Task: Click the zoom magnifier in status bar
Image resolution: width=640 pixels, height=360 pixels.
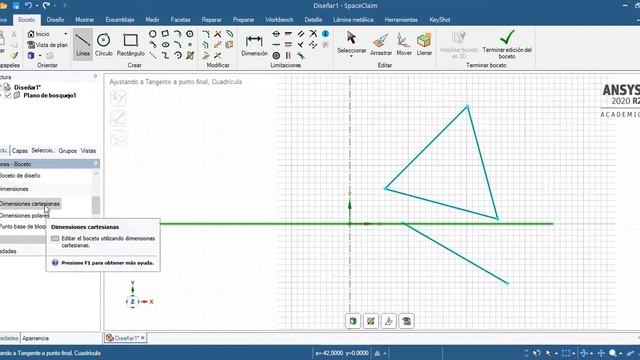Action: (613, 353)
